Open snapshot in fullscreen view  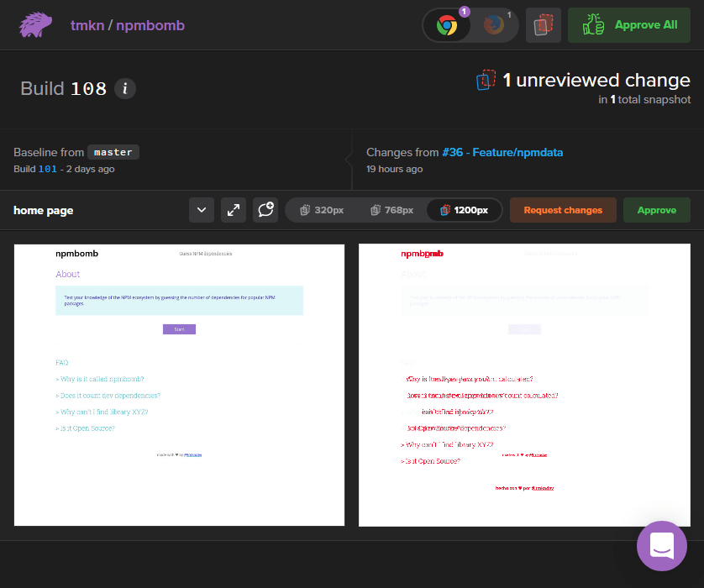(x=234, y=210)
